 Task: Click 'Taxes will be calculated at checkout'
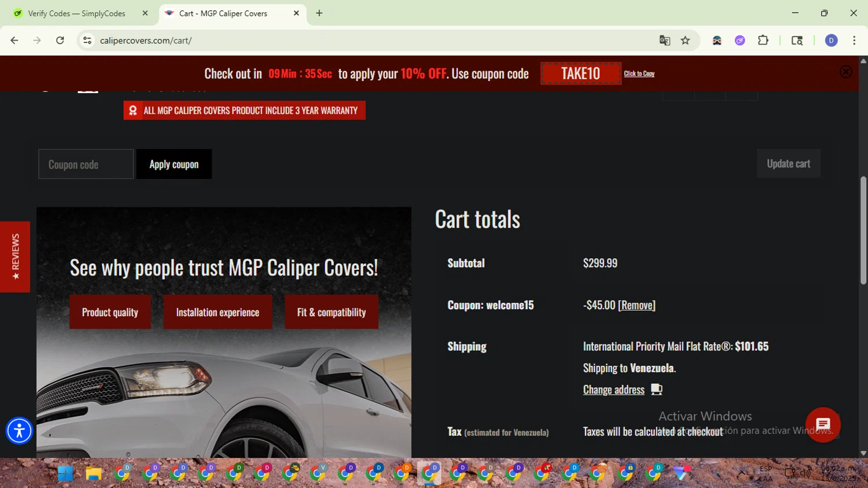[653, 432]
